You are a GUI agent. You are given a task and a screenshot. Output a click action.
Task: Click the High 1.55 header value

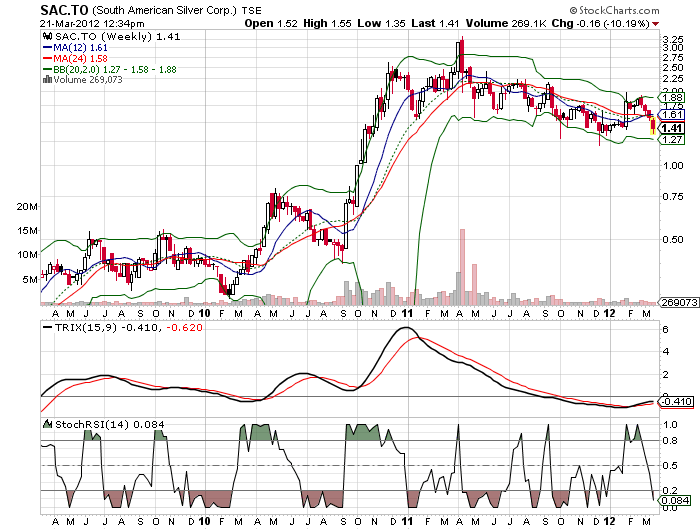point(327,23)
